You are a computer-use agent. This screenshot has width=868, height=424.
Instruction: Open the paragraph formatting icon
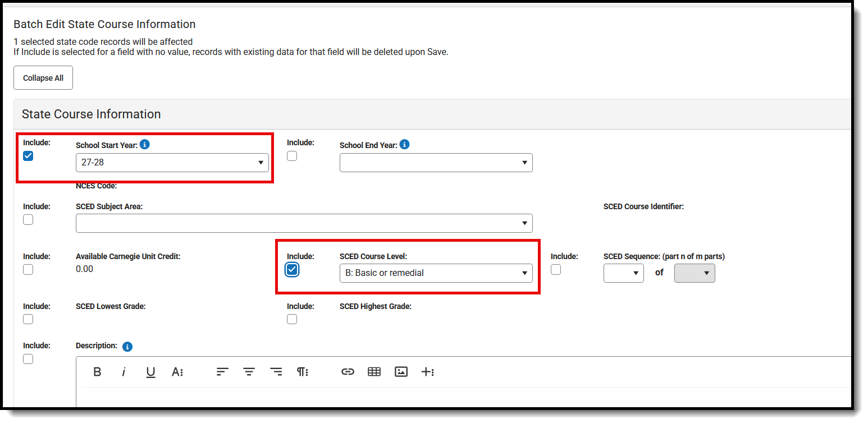click(302, 371)
